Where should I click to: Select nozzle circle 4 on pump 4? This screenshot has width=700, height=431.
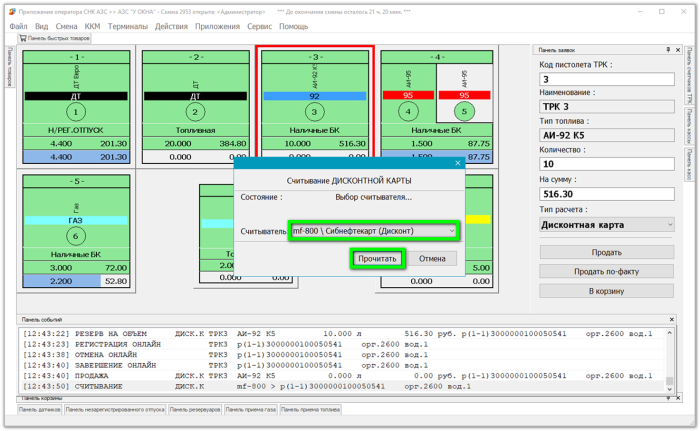point(408,111)
